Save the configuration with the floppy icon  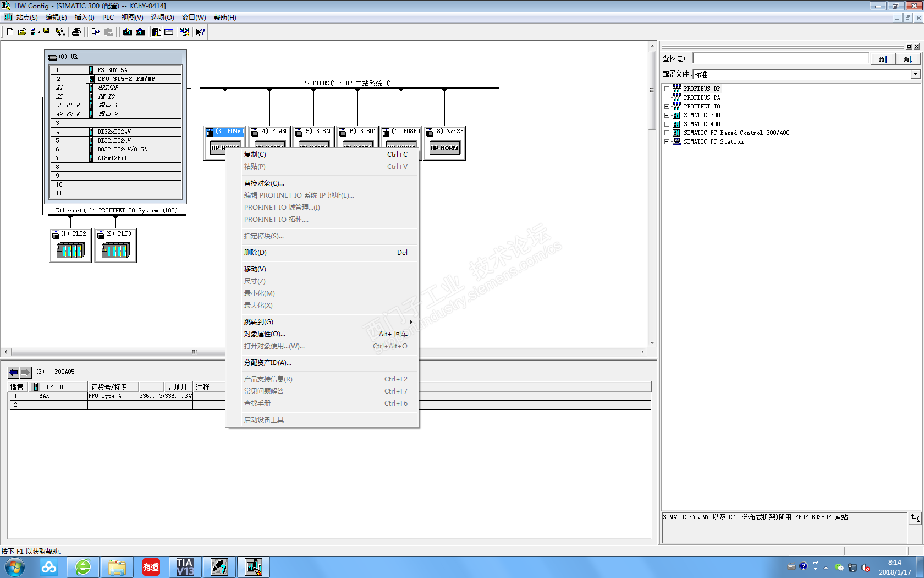(47, 31)
